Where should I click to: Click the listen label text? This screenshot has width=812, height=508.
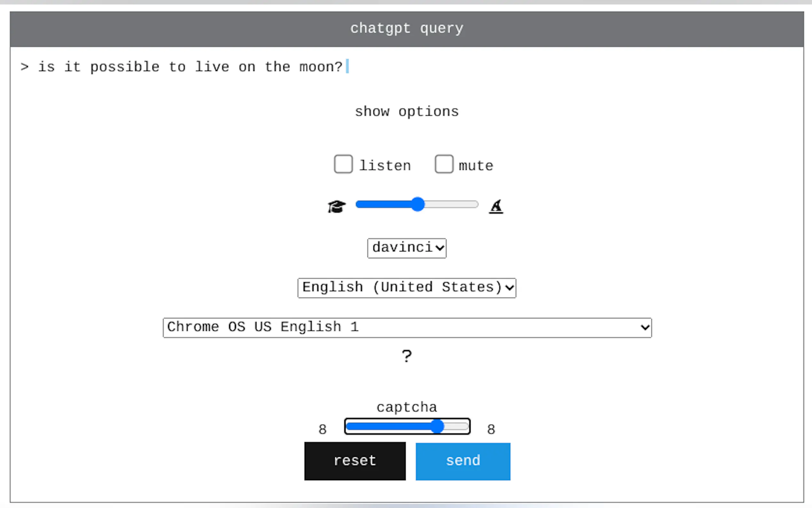coord(385,166)
